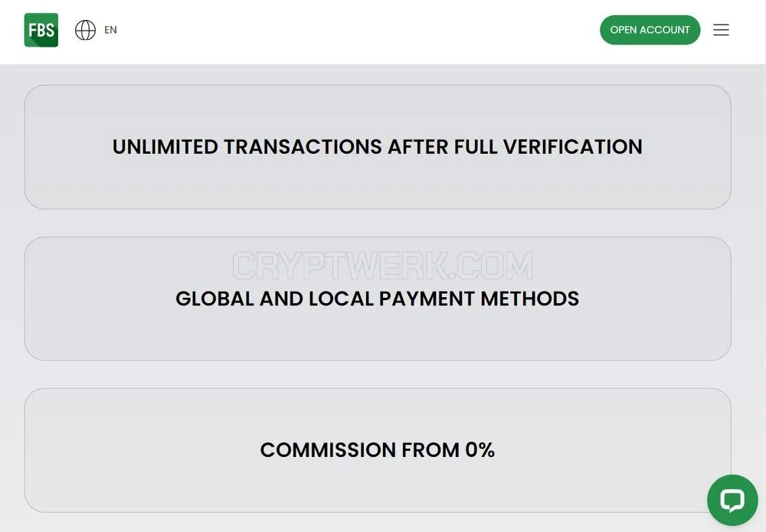Viewport: 766px width, 532px height.
Task: Launch the live chat support bubble
Action: [x=732, y=500]
